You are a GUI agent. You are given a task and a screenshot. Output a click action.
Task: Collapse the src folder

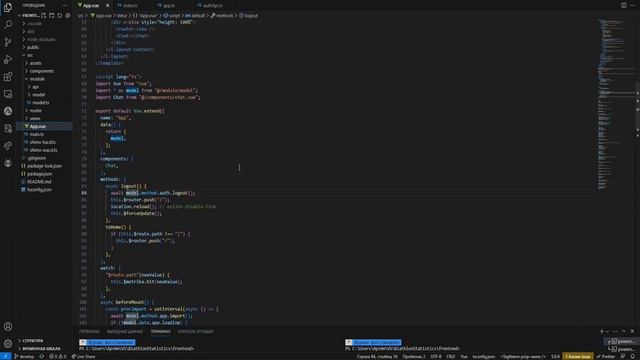click(x=45, y=55)
